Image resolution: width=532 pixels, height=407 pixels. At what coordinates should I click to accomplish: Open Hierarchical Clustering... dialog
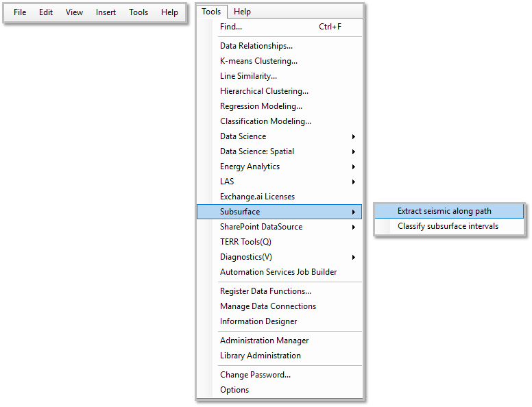click(x=280, y=91)
